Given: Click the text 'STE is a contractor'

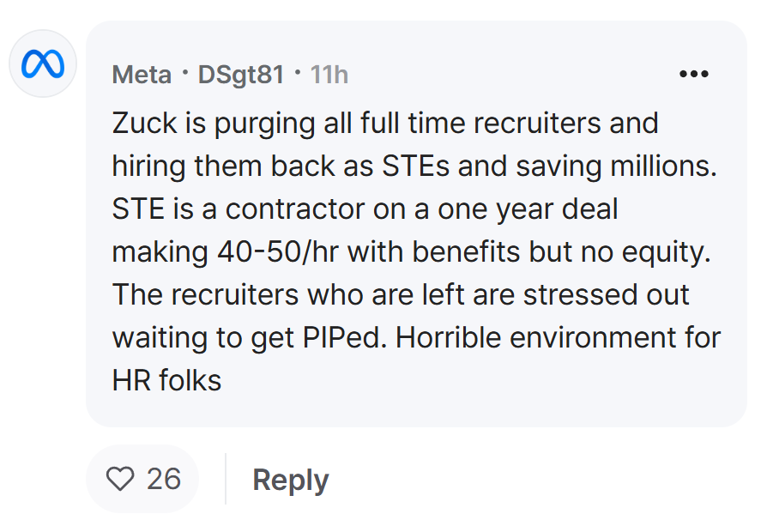Looking at the screenshot, I should coord(239,209).
